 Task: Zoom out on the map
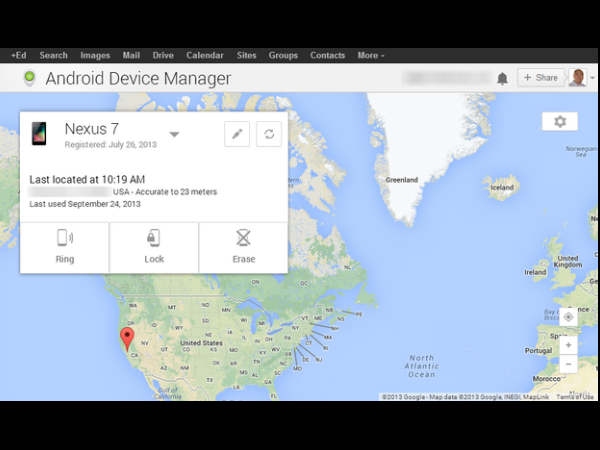tap(568, 364)
